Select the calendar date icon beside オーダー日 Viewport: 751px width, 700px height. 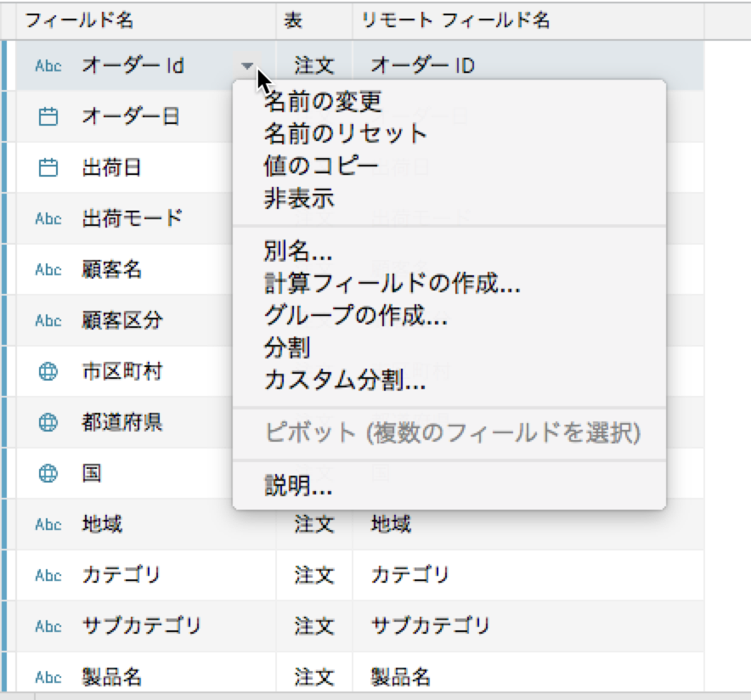click(48, 116)
